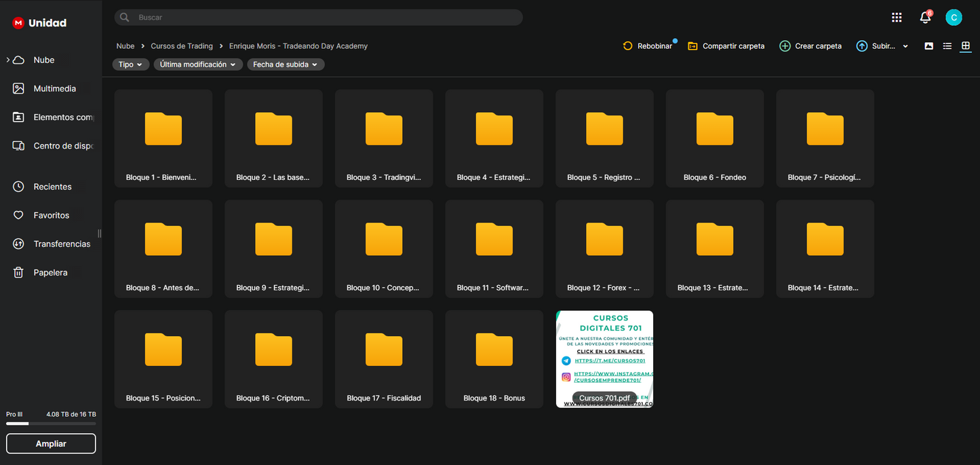Click the storage usage bar
The height and width of the screenshot is (465, 980).
(x=51, y=424)
